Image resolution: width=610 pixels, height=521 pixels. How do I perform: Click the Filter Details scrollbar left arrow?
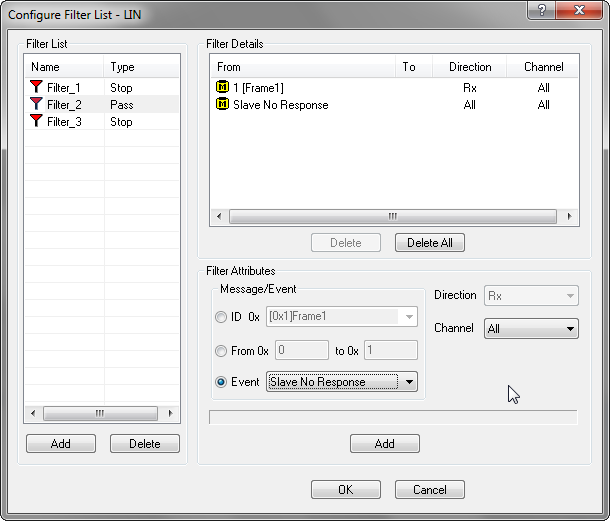point(219,216)
